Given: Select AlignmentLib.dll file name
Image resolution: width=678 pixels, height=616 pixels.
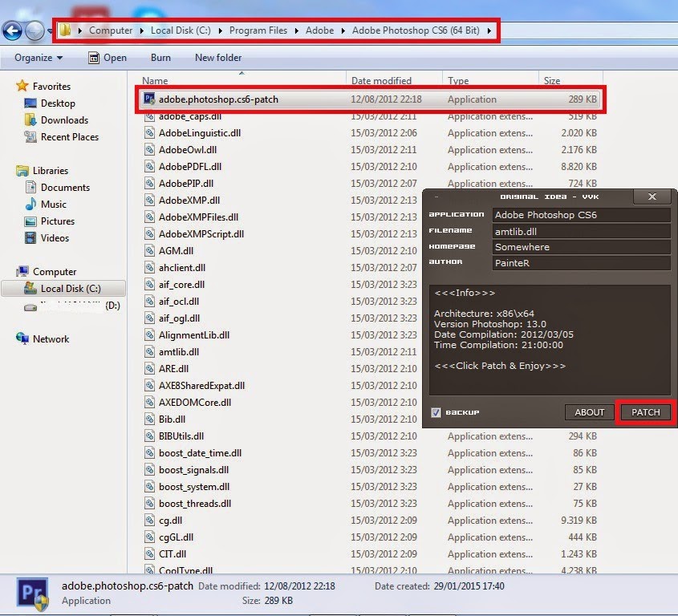Looking at the screenshot, I should coord(194,335).
